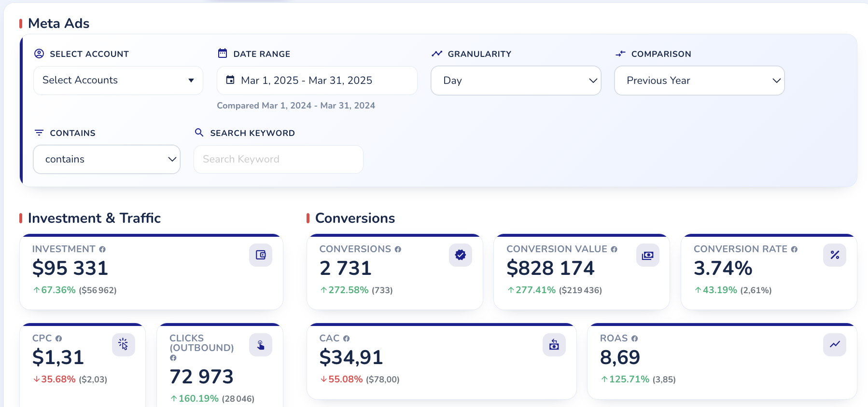
Task: Click the 160.19% clicks change
Action: (x=195, y=399)
